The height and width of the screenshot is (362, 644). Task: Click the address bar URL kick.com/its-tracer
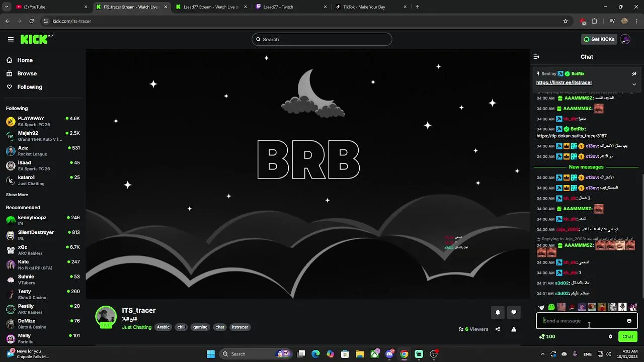point(72,21)
